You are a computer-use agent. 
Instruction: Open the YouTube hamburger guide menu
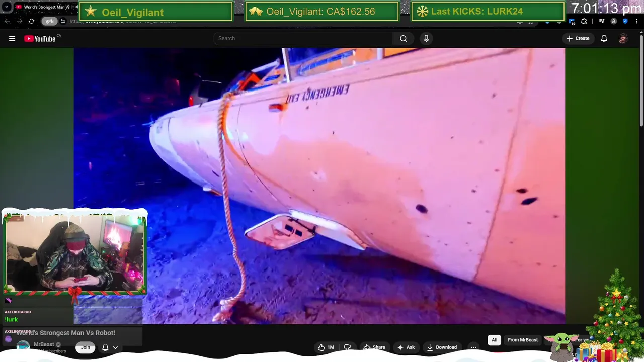click(x=12, y=39)
